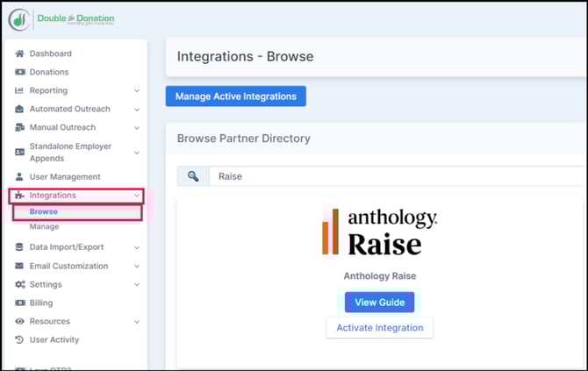
Task: Open Manage under Integrations
Action: [44, 226]
